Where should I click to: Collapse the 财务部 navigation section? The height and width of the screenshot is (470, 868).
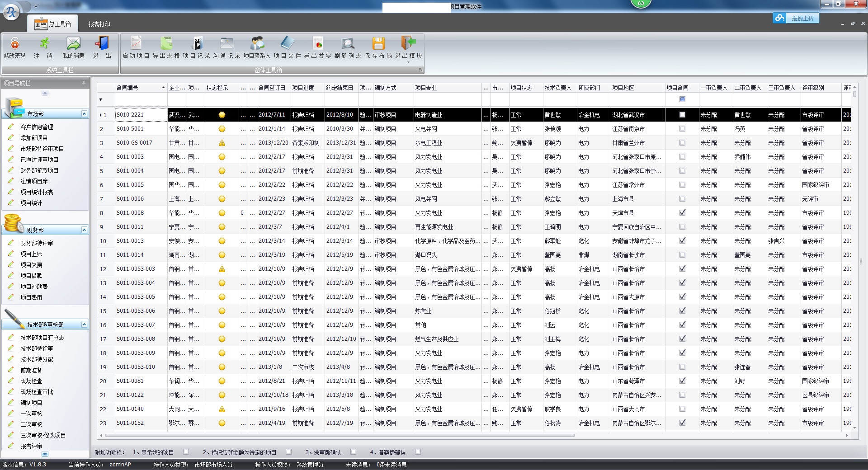tap(84, 230)
